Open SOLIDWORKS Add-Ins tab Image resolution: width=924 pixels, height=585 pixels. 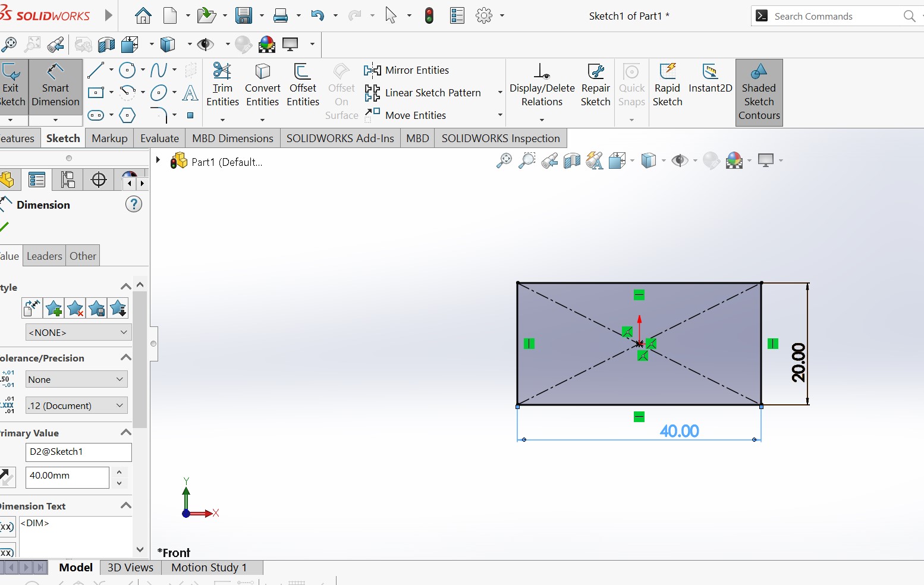pos(340,138)
